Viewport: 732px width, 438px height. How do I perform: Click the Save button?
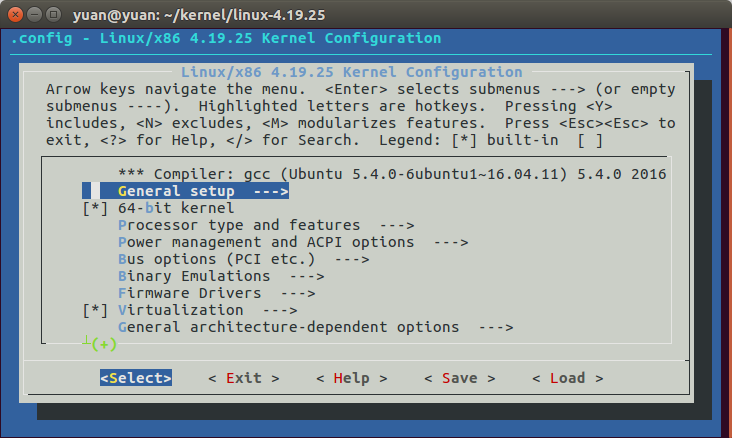[460, 378]
